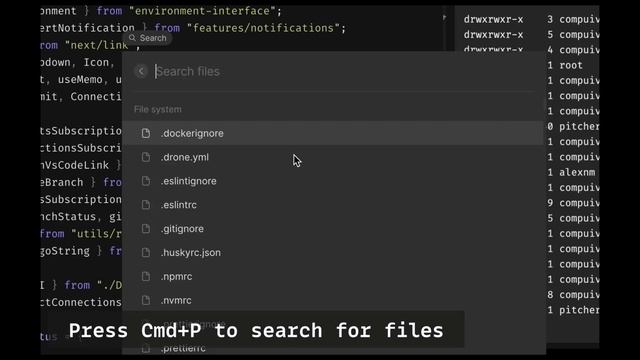Select the .eslintrc file

pyautogui.click(x=333, y=205)
